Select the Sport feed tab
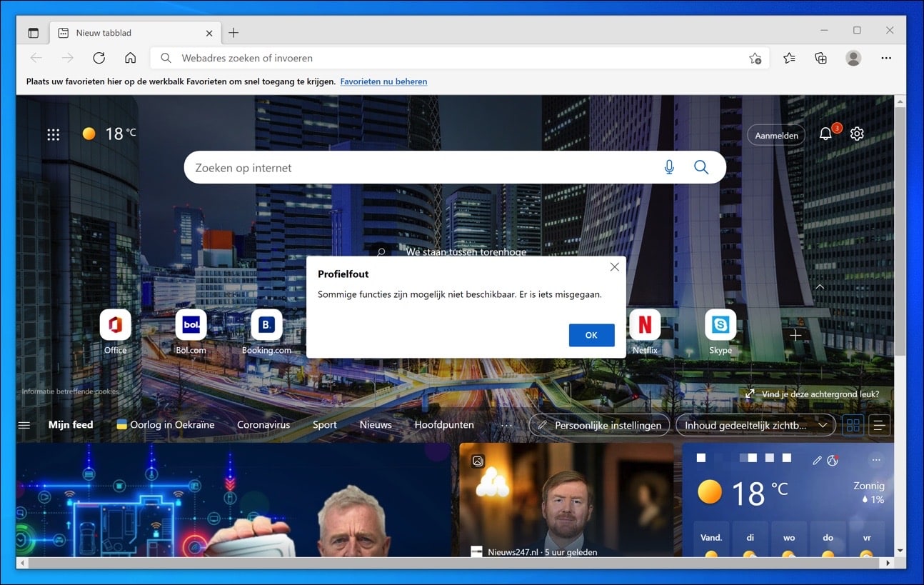This screenshot has width=924, height=585. 324,424
